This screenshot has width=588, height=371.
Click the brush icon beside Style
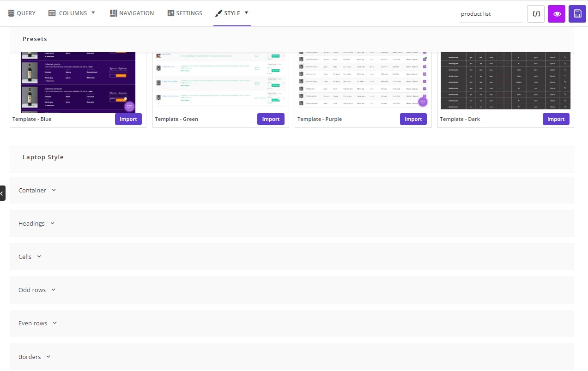(219, 13)
